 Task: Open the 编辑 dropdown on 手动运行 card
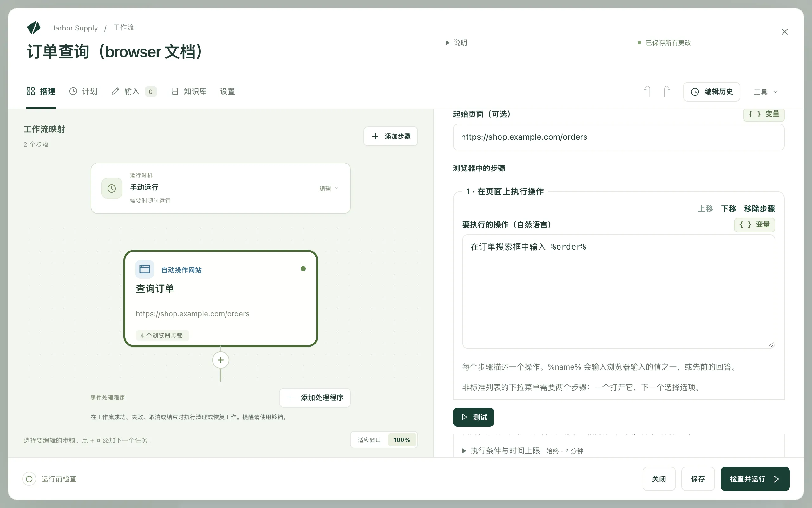tap(329, 189)
